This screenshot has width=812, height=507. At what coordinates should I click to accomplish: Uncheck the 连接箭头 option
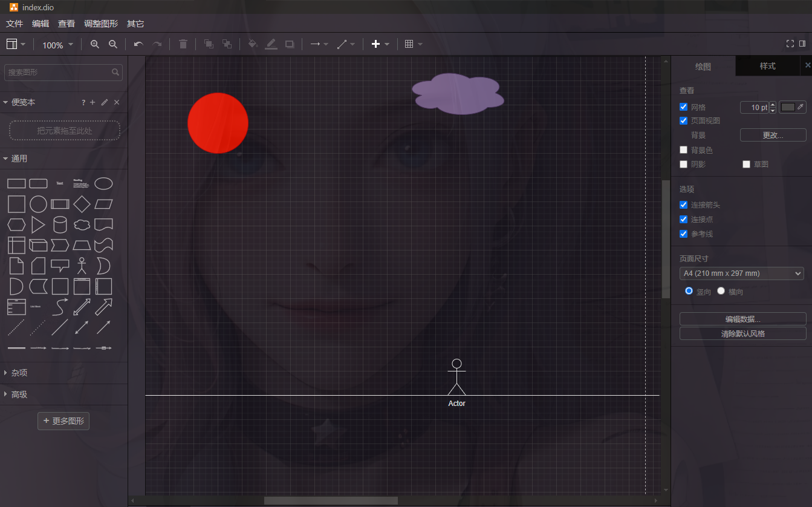(x=683, y=204)
